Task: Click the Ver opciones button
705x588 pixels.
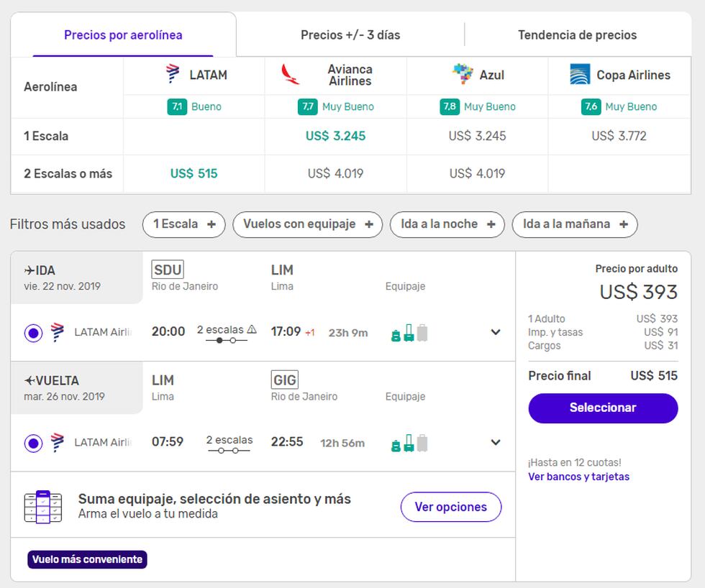Action: click(x=450, y=507)
